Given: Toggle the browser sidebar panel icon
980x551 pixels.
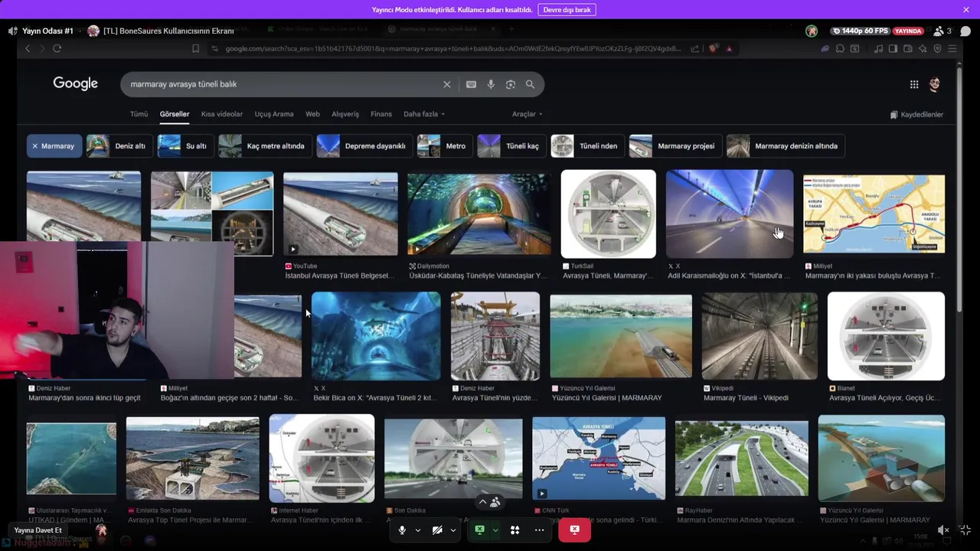Looking at the screenshot, I should click(x=893, y=48).
